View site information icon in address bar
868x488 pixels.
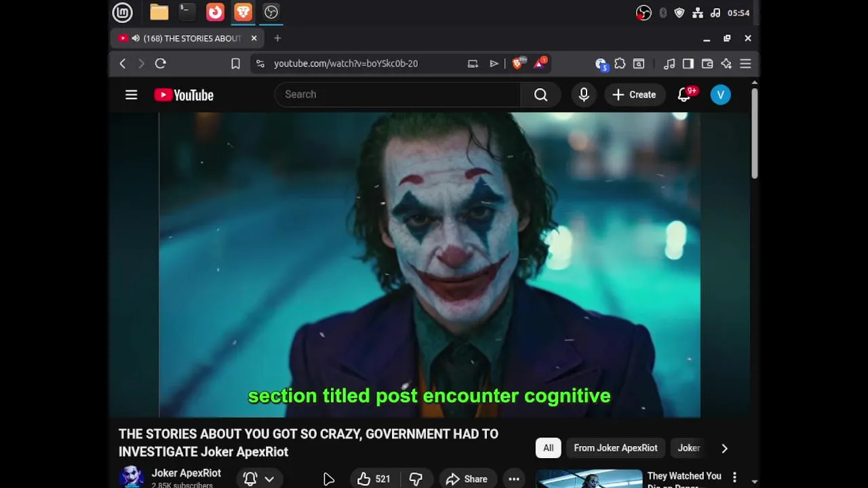260,64
